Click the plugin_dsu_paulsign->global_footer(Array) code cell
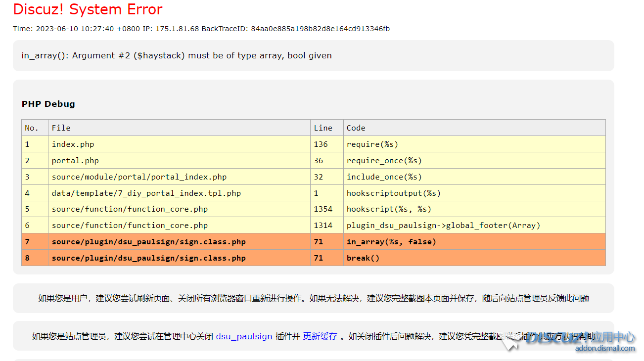 pyautogui.click(x=443, y=226)
